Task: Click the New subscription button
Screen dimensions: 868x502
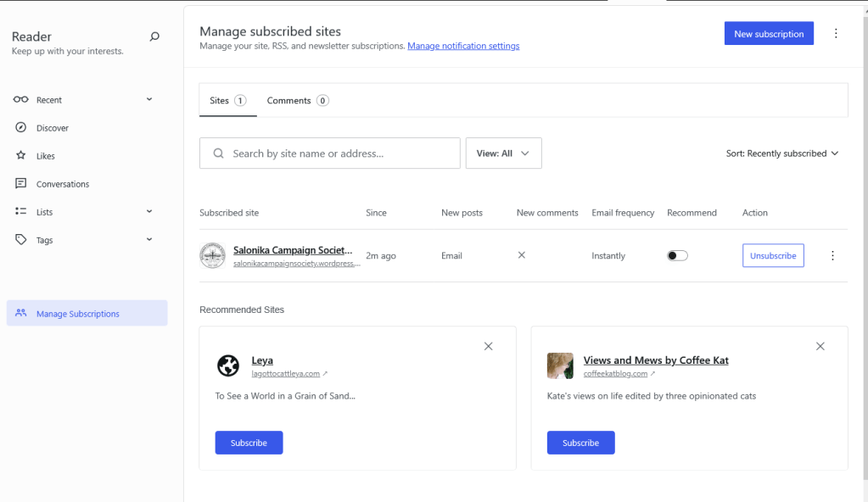Action: 769,34
